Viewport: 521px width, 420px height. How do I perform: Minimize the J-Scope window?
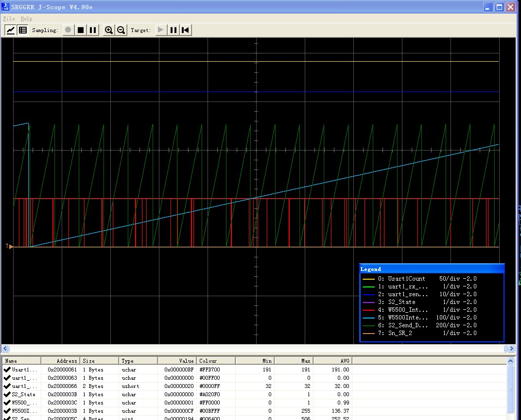pos(487,7)
